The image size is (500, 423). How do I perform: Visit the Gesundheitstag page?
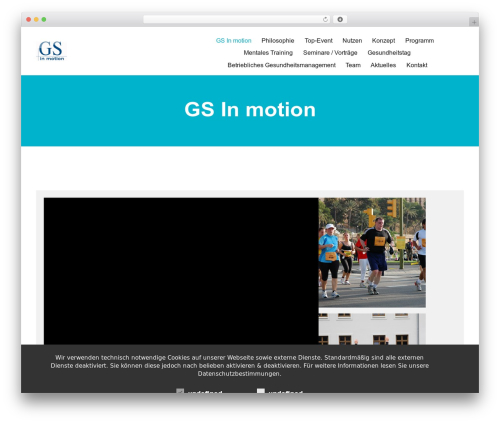click(389, 53)
